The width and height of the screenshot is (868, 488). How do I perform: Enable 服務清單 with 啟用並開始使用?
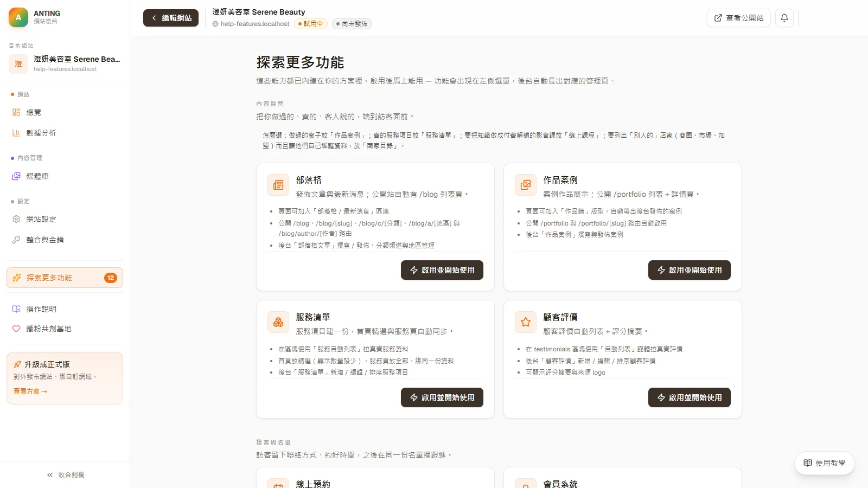click(x=442, y=397)
